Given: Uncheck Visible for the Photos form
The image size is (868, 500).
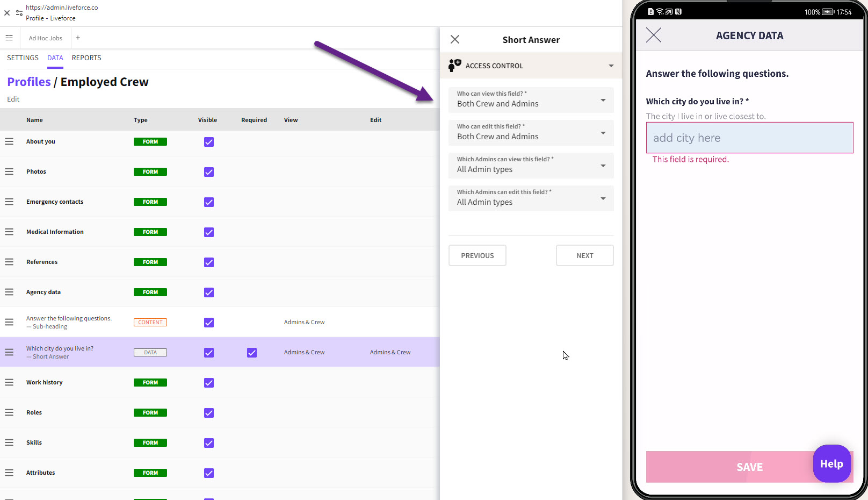Looking at the screenshot, I should coord(209,172).
